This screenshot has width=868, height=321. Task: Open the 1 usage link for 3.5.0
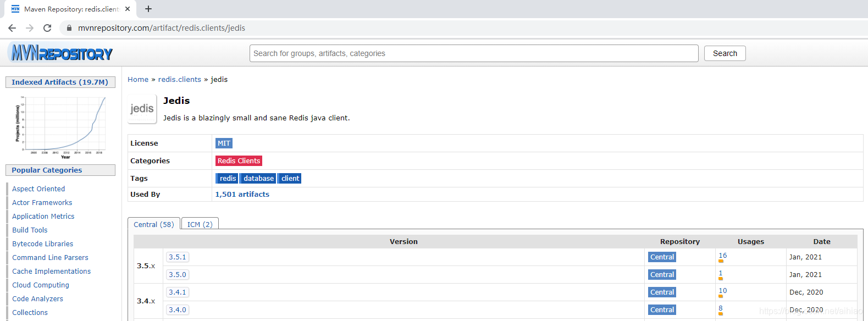[721, 273]
